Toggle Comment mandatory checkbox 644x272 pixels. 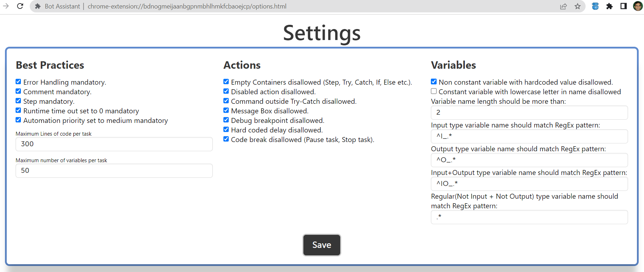(x=18, y=91)
